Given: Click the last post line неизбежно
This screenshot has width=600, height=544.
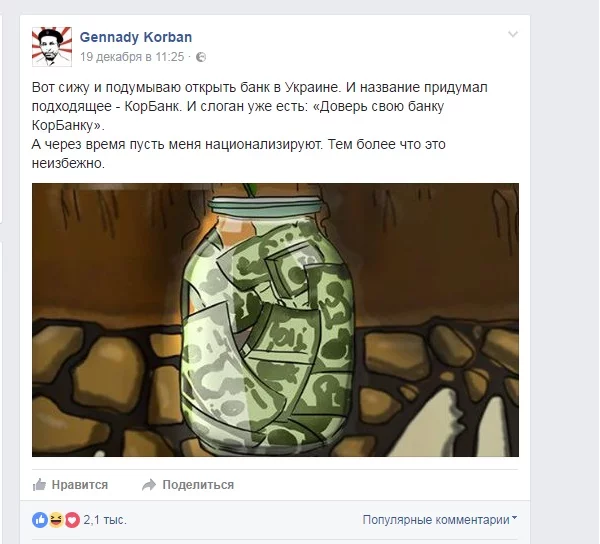Looking at the screenshot, I should [68, 163].
